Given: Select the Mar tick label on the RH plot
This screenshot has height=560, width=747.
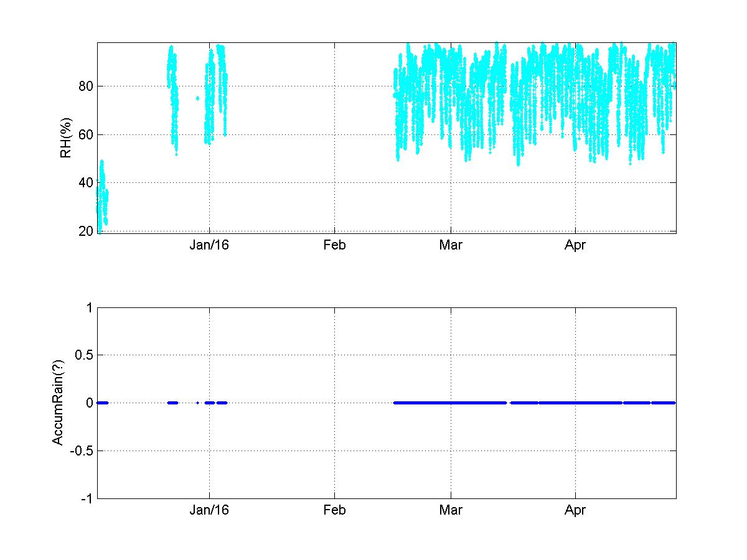Looking at the screenshot, I should [x=451, y=245].
